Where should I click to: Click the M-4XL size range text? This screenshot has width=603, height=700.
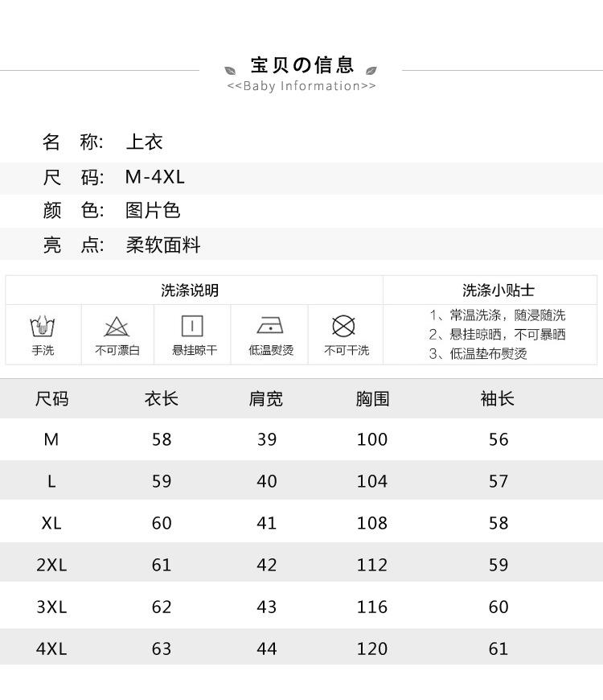coord(155,177)
